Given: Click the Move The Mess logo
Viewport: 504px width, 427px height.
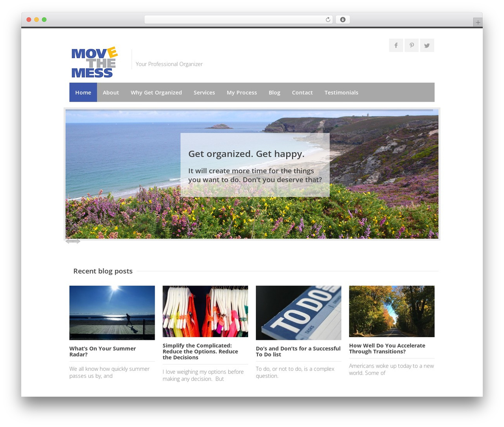Looking at the screenshot, I should 94,62.
